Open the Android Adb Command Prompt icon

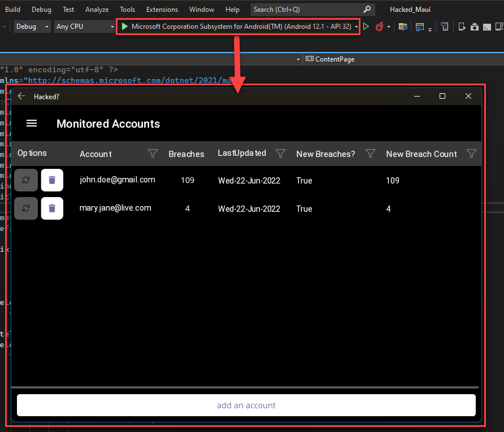click(x=487, y=27)
